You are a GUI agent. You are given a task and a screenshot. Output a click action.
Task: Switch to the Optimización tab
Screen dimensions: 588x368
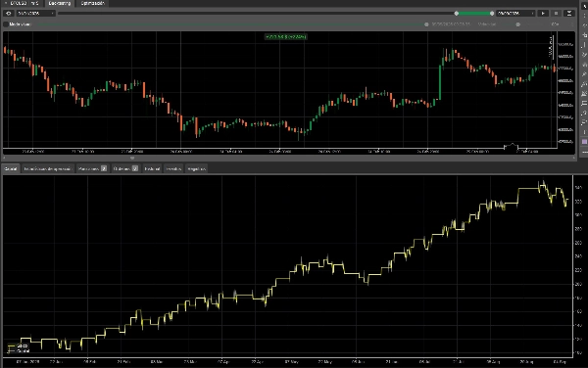(93, 3)
